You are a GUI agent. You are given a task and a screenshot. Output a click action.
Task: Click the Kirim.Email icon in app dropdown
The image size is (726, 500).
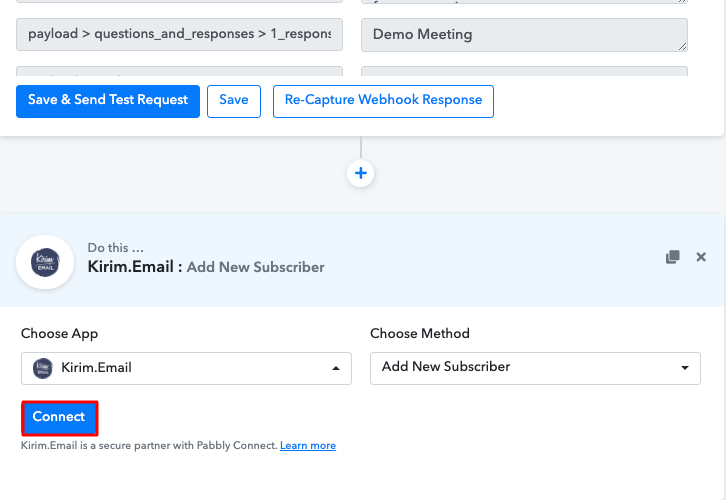click(43, 369)
